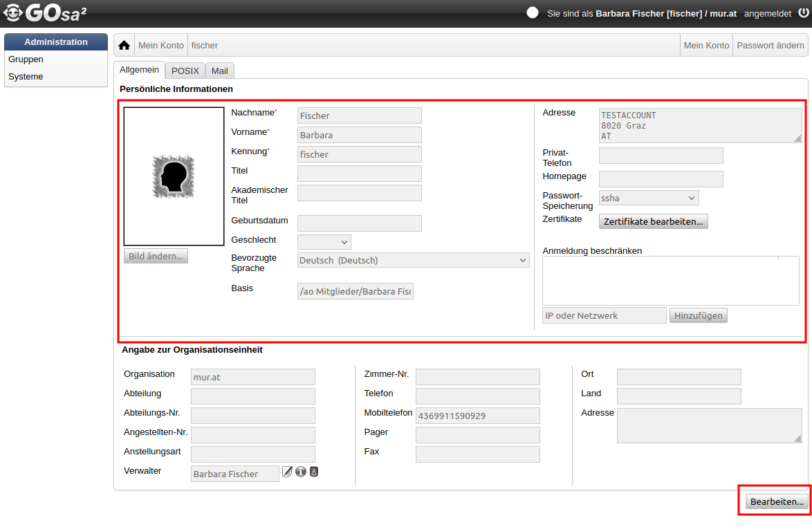The width and height of the screenshot is (812, 527).
Task: Open the Passwort-Speicherung ssha dropdown
Action: coord(648,198)
